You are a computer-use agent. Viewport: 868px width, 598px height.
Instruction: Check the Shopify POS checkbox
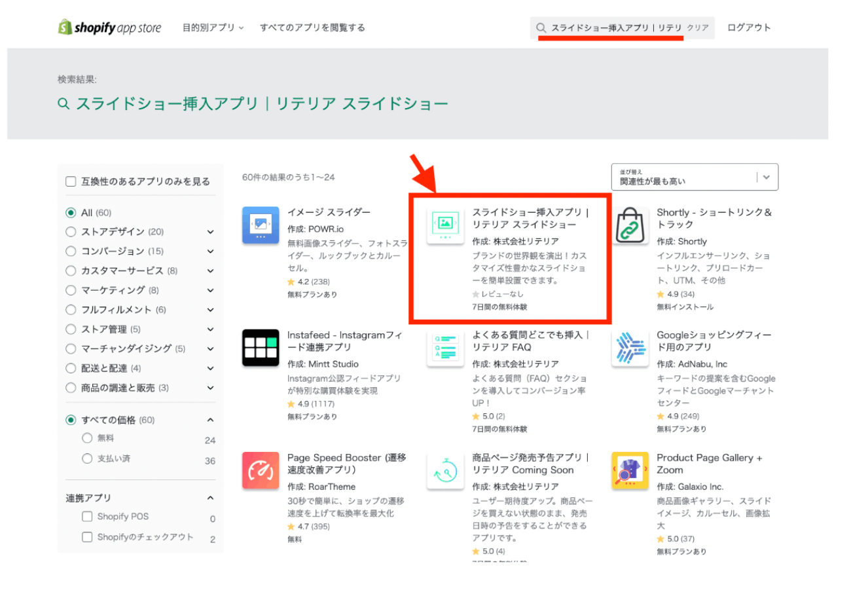coord(87,516)
